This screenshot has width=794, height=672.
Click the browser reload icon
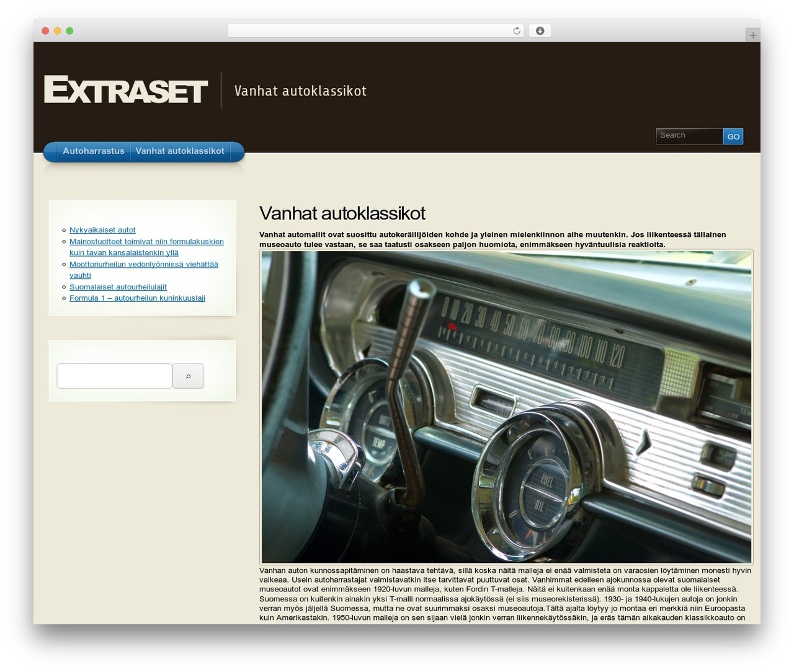[516, 31]
